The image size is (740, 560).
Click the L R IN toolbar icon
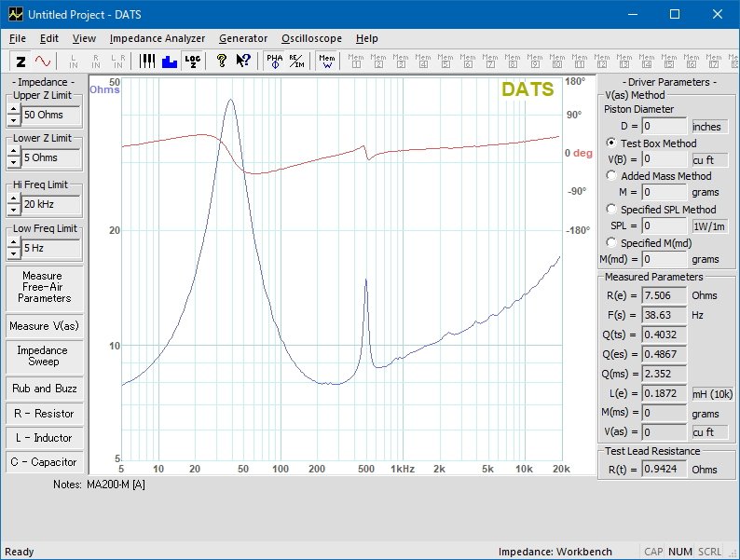pyautogui.click(x=118, y=61)
